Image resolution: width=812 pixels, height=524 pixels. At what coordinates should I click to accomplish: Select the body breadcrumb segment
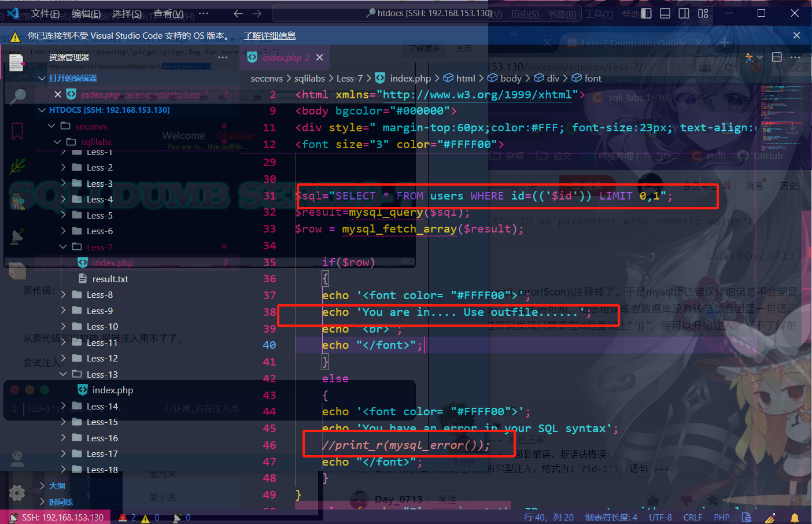[504, 78]
